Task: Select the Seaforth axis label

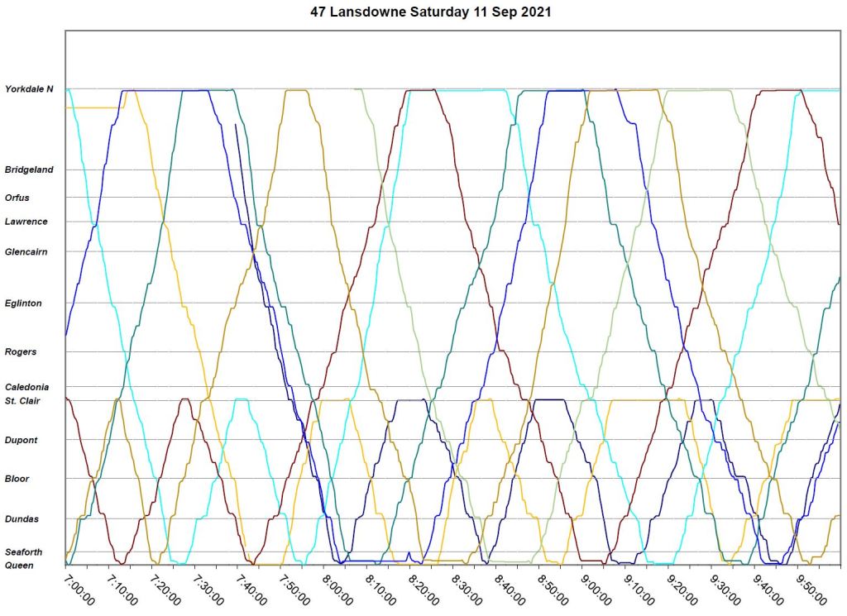Action: pyautogui.click(x=24, y=552)
